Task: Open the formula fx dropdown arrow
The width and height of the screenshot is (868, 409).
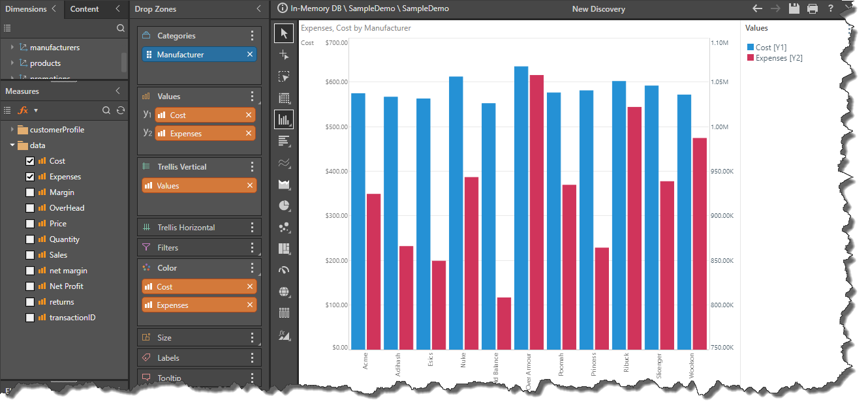Action: [x=36, y=111]
